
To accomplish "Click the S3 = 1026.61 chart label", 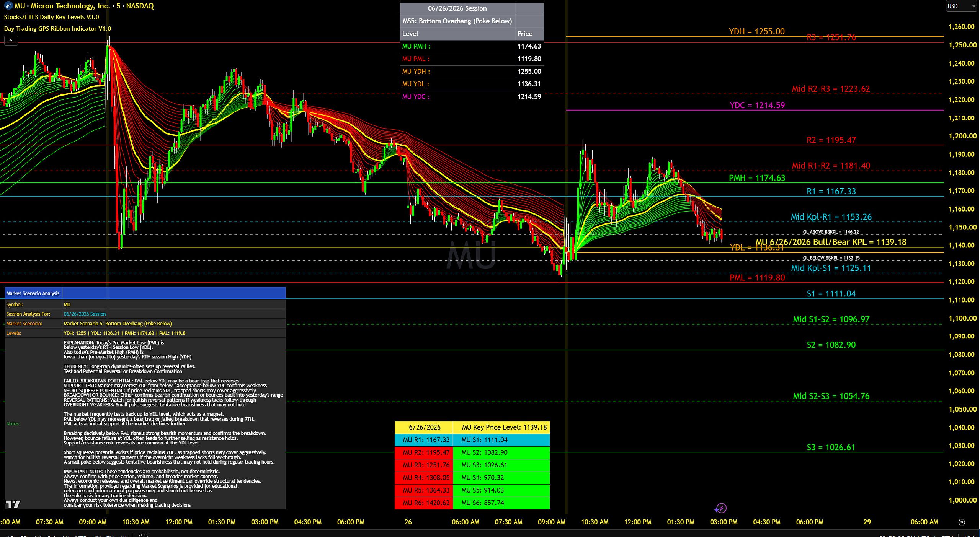I will click(x=831, y=447).
